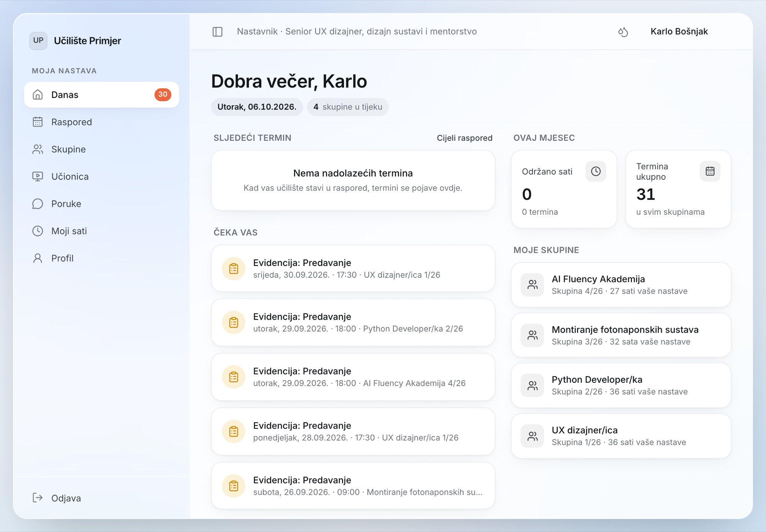Screen dimensions: 766x532
Task: Click the house icon next to Danas
Action: point(38,95)
